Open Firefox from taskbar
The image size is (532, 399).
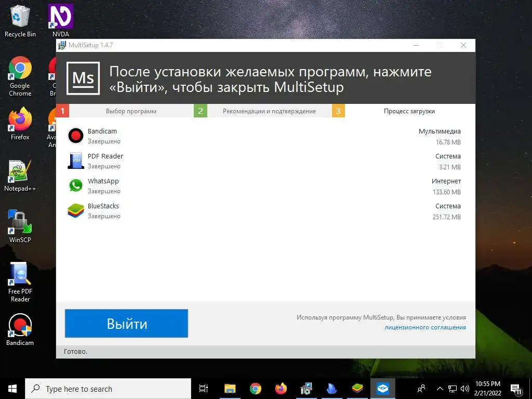click(281, 389)
